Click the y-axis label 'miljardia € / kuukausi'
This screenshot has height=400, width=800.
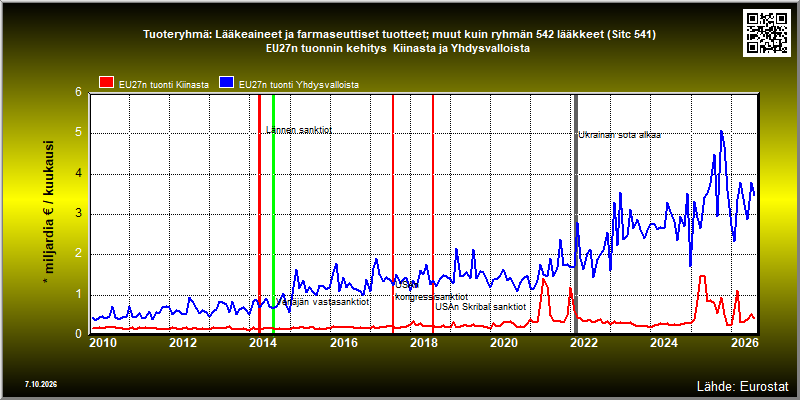tap(48, 213)
